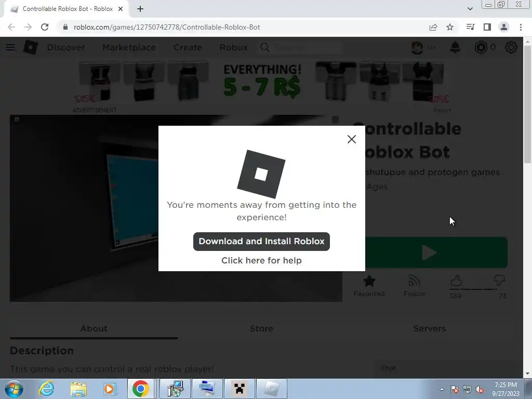Dislike the experience with thumbs down
This screenshot has width=532, height=399.
point(499,281)
